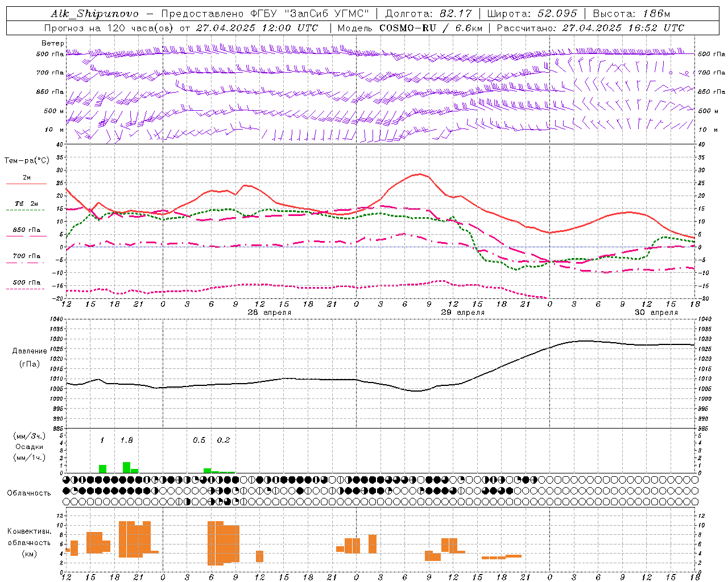Image resolution: width=728 pixels, height=582 pixels.
Task: Click the 'Рассчитано: 27.04.2025 16:52 UTC' timestamp
Action: tap(590, 28)
